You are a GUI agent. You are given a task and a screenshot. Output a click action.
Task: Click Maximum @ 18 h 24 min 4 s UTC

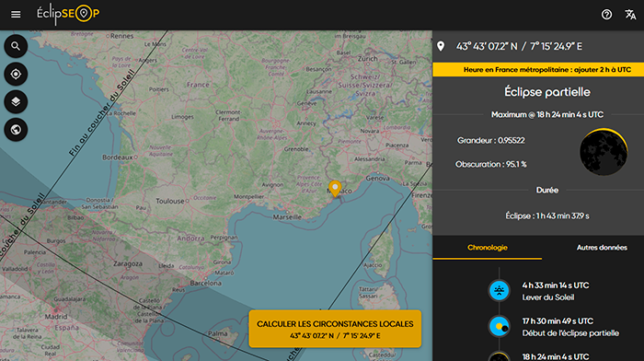547,115
